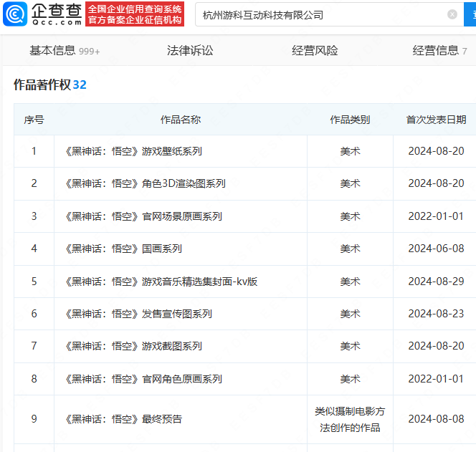476x452 pixels.
Task: Open the 基本信息 tab
Action: (65, 50)
